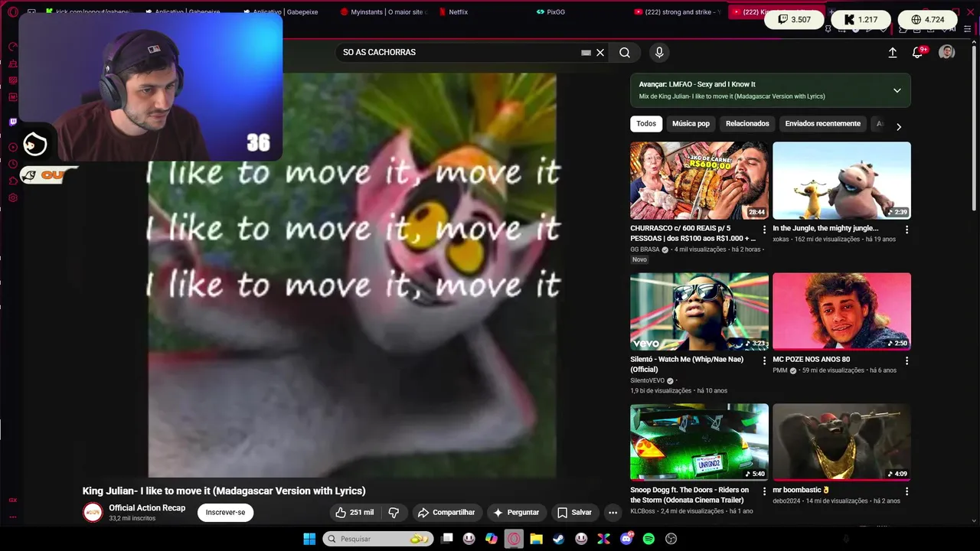The image size is (980, 551).
Task: Launch Steam from the taskbar
Action: pyautogui.click(x=559, y=539)
